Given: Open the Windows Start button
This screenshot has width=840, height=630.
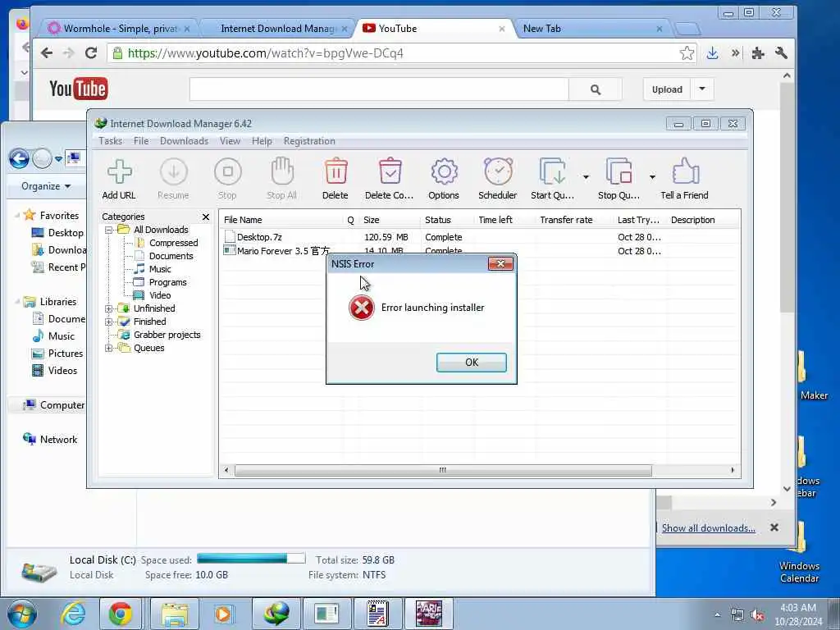Looking at the screenshot, I should 22,614.
